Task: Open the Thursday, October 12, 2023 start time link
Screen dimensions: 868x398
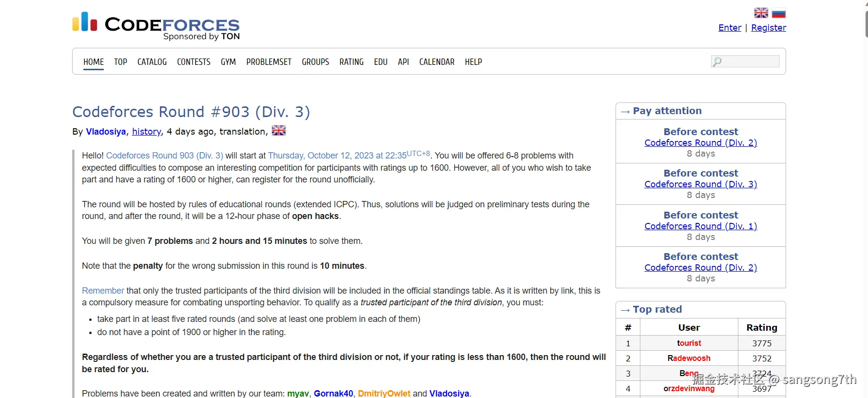Action: 337,156
